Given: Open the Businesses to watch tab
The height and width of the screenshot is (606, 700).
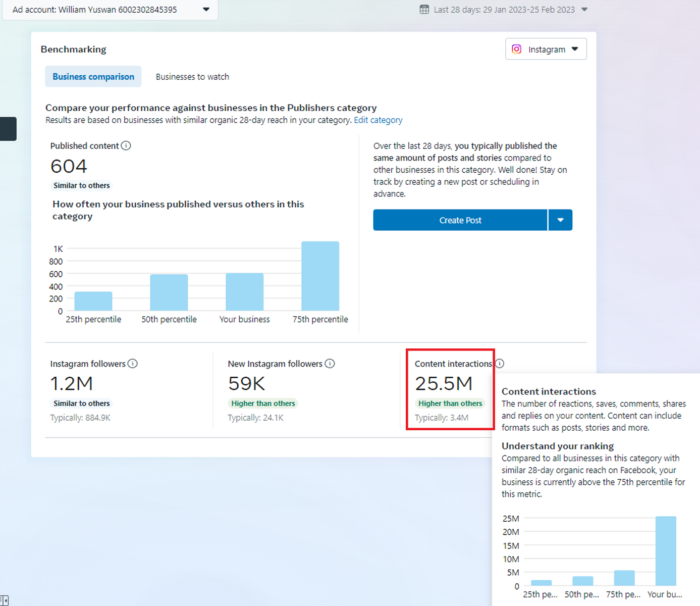Looking at the screenshot, I should tap(192, 77).
